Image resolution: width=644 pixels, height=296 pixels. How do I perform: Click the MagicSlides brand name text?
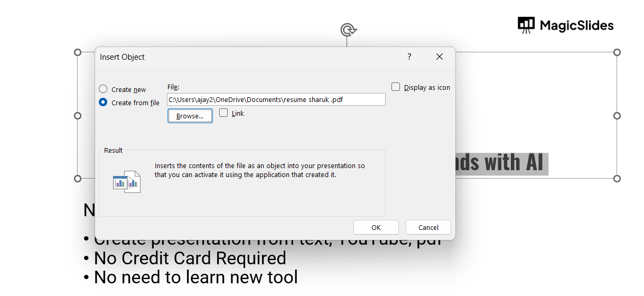coord(577,25)
